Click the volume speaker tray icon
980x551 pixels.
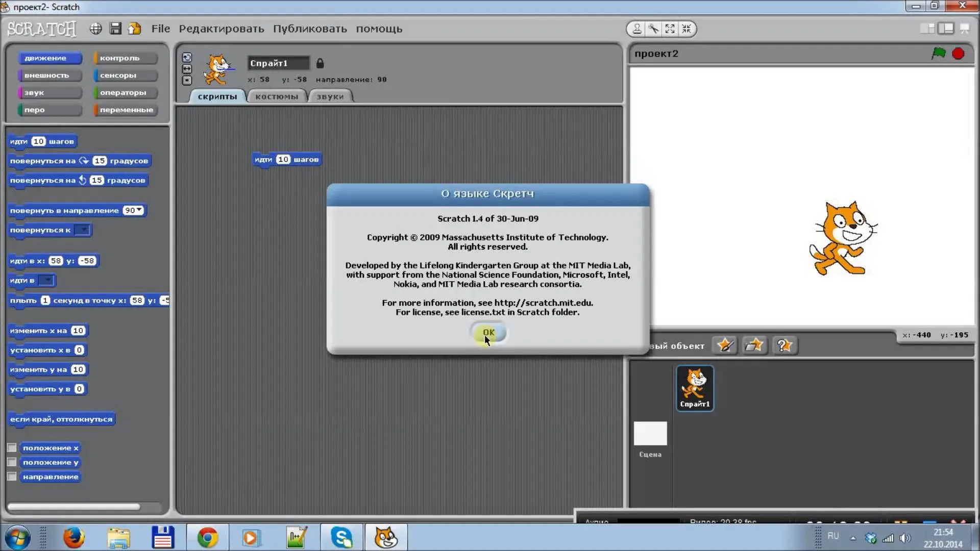coord(905,538)
